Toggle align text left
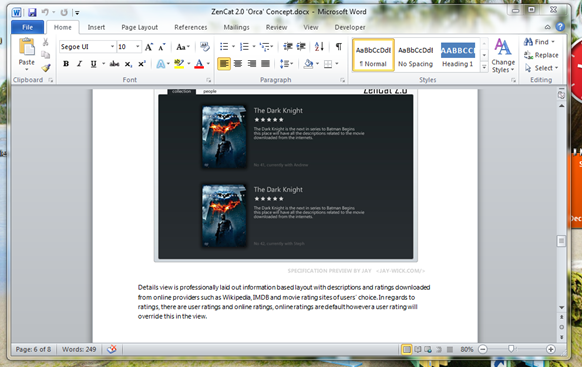This screenshot has width=582, height=367. tap(224, 64)
